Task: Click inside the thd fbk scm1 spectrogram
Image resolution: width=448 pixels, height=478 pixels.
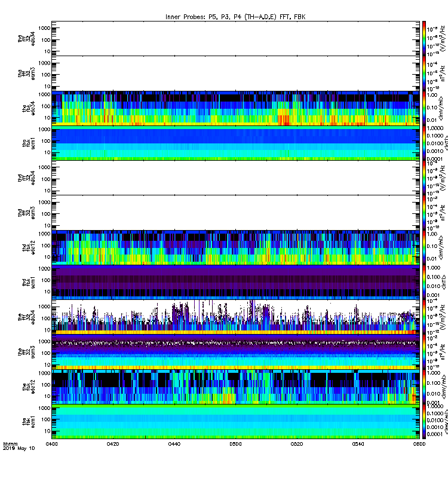Action: [x=235, y=282]
